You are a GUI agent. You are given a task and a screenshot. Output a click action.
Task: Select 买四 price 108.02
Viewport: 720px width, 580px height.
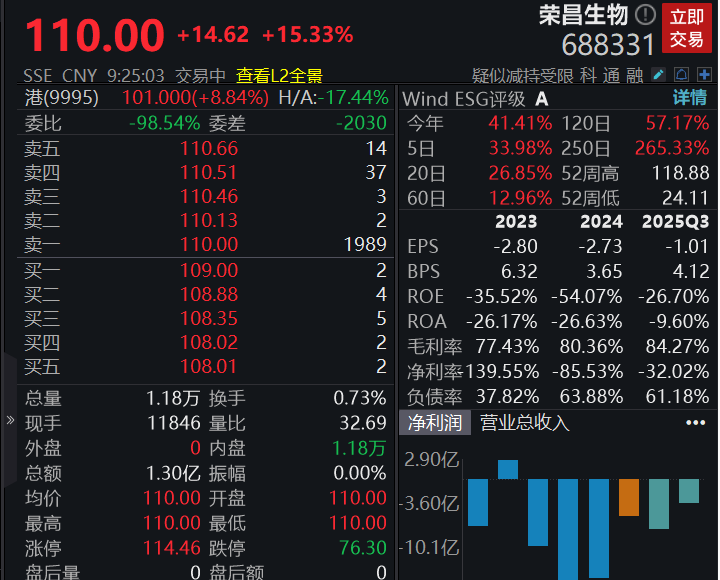[x=209, y=342]
